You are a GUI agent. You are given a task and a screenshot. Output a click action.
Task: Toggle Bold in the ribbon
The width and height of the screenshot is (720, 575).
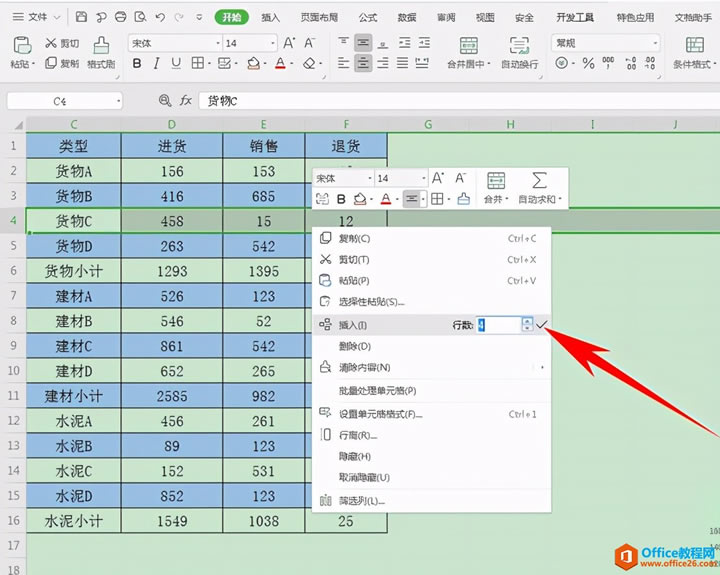[x=137, y=63]
